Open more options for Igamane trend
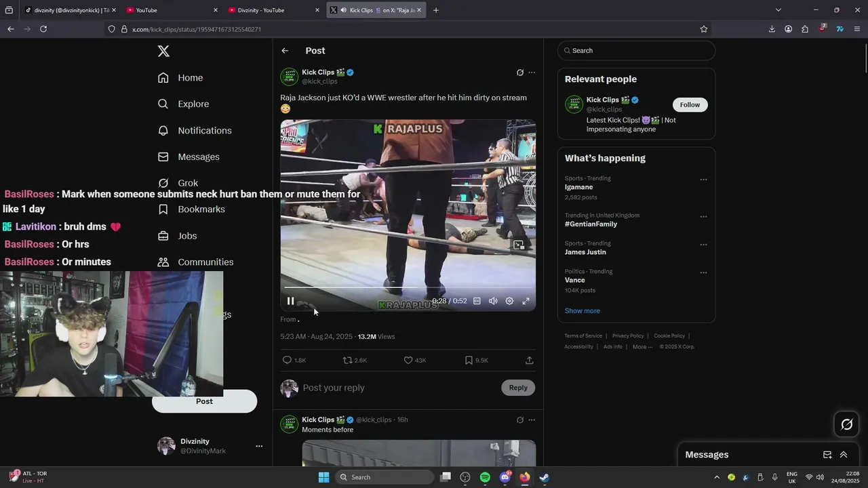This screenshot has width=868, height=488. point(703,180)
